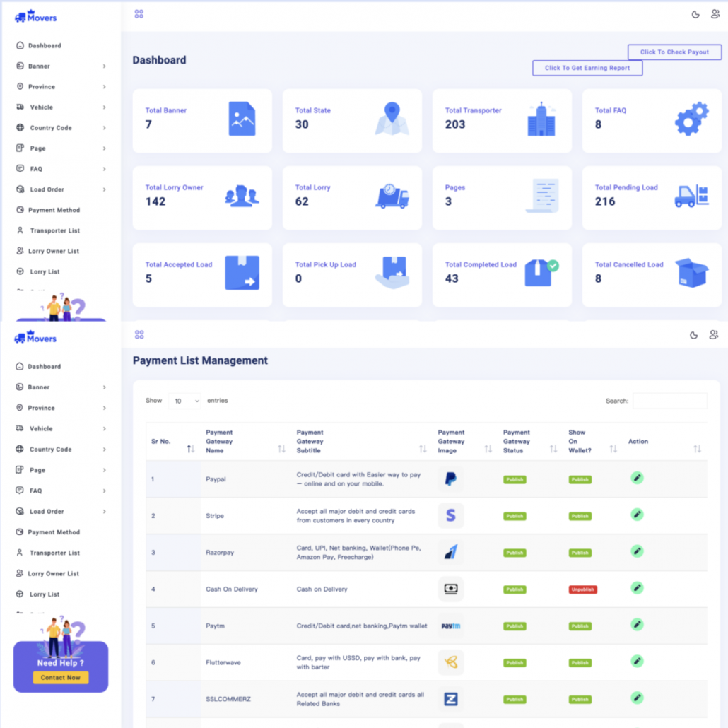Open edit icon in the Flutterwave row
The width and height of the screenshot is (728, 728).
click(637, 662)
